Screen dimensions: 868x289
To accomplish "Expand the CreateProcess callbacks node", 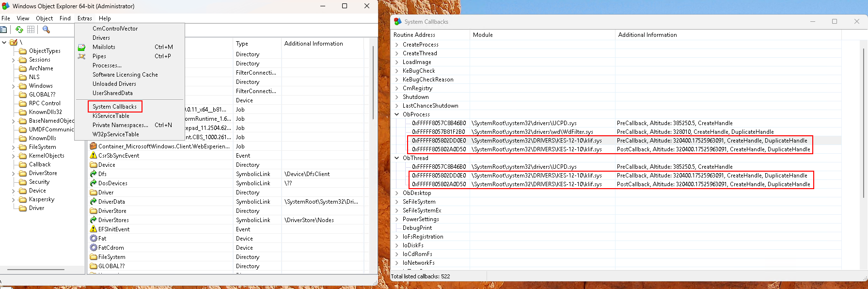I will 397,45.
